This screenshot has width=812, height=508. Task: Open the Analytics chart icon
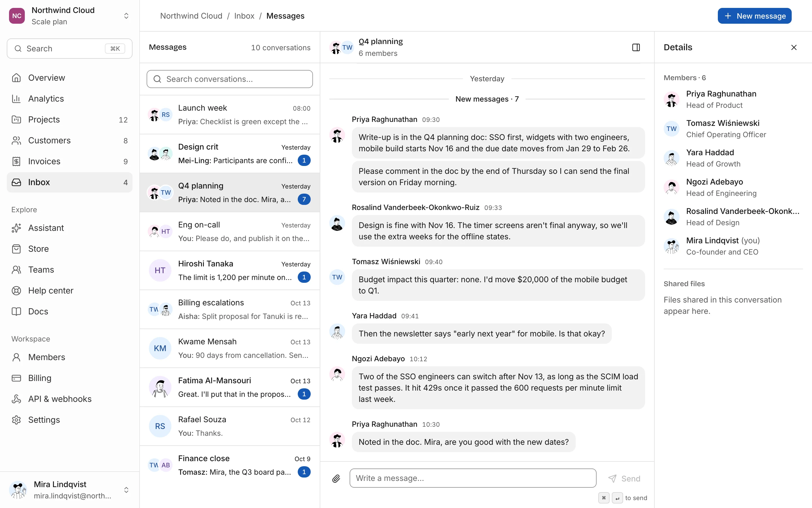click(x=16, y=98)
